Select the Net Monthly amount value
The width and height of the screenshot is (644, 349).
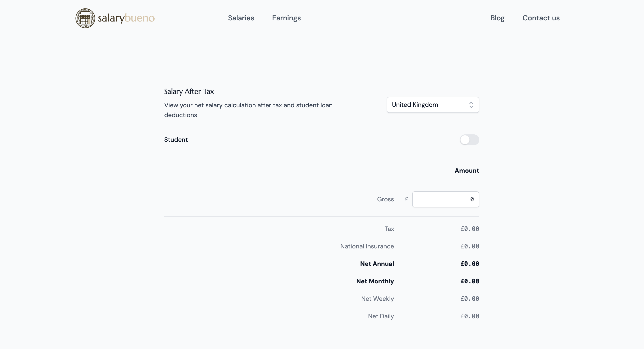tap(469, 281)
